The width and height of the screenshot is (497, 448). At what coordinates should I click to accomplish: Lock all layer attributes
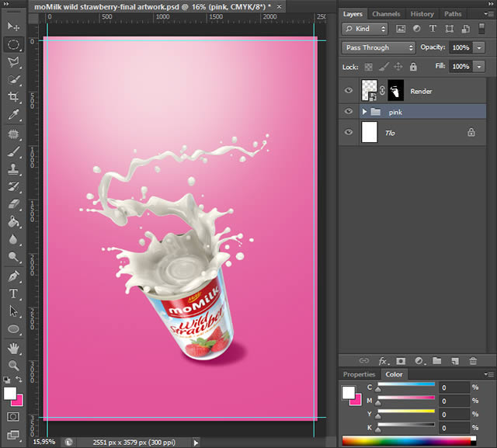pos(413,67)
